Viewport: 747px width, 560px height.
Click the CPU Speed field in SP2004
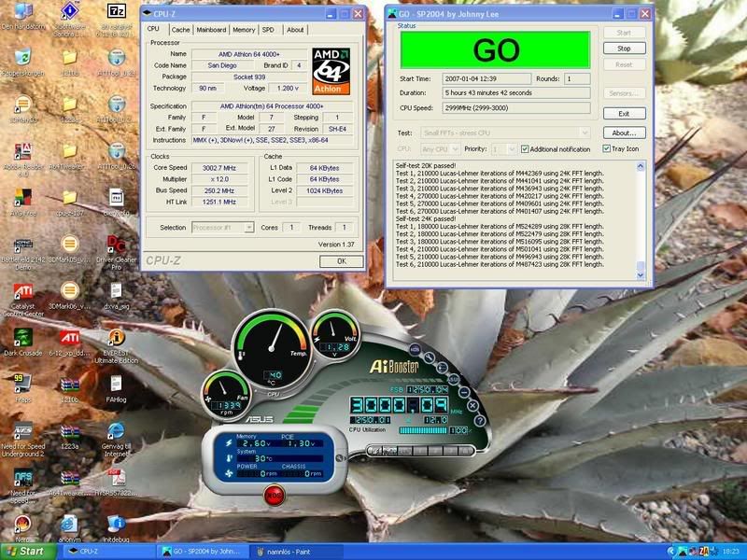[x=516, y=107]
